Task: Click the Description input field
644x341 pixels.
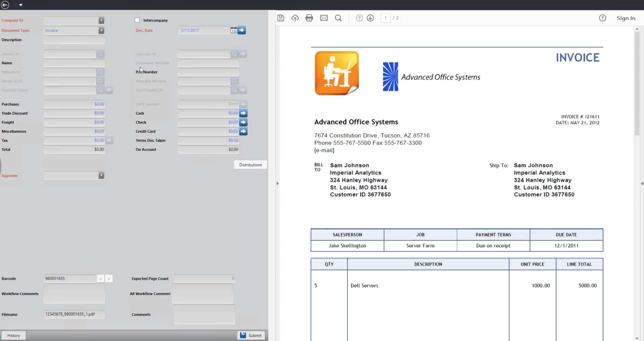Action: pyautogui.click(x=74, y=40)
